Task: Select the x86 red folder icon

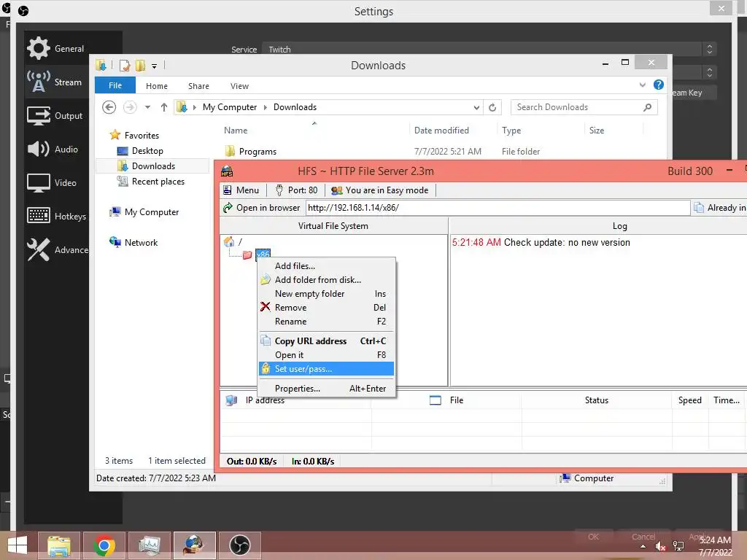Action: [247, 254]
